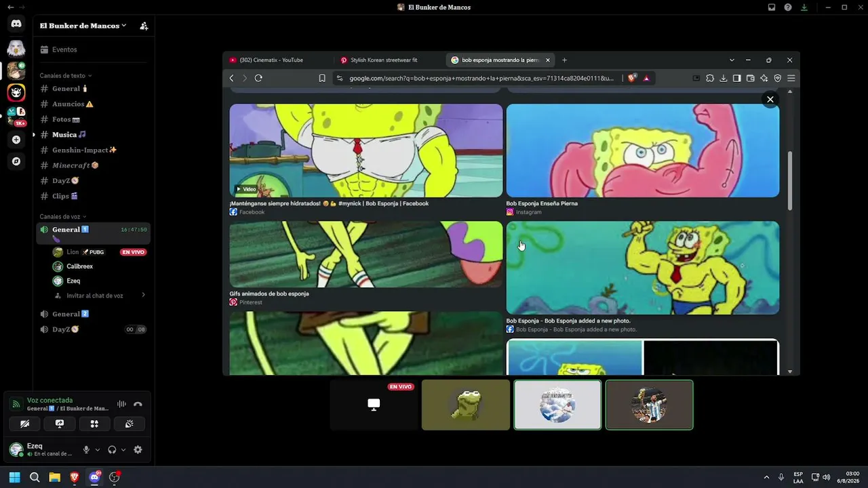
Task: Expand El Bunker de Mancos server menu
Action: tap(83, 26)
